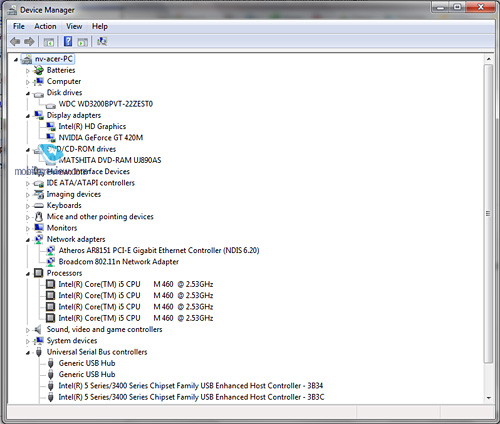Screen dimensions: 500x424
Task: Click the first Generic USB Hub icon
Action: click(x=51, y=363)
